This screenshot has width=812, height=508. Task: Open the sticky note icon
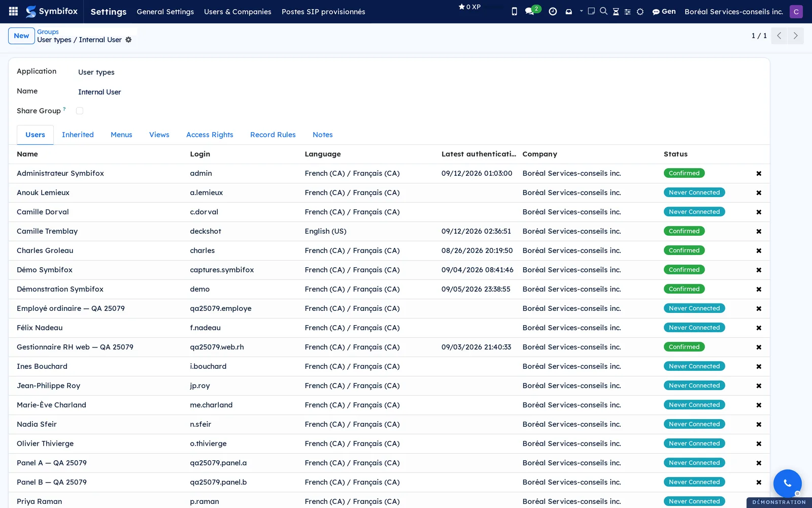click(591, 11)
